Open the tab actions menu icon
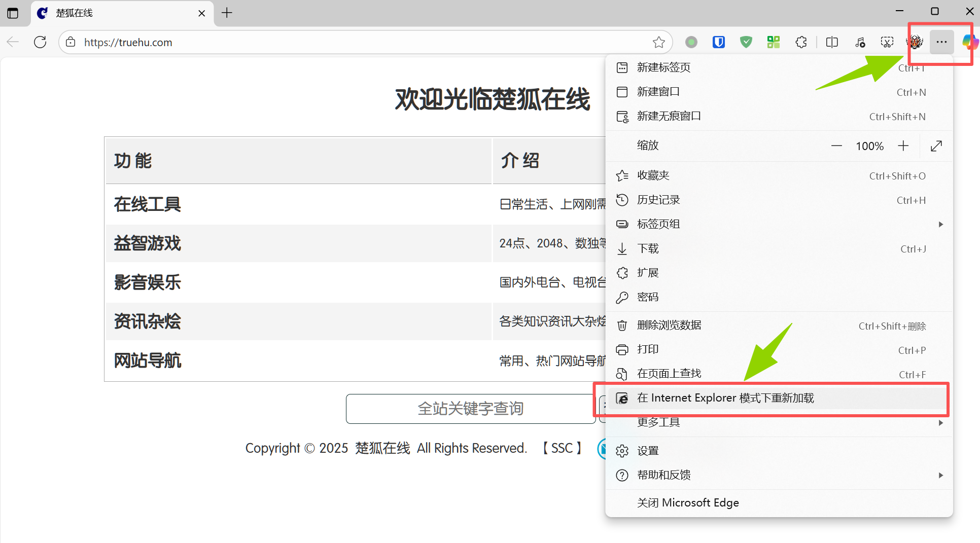The width and height of the screenshot is (980, 543). click(13, 13)
